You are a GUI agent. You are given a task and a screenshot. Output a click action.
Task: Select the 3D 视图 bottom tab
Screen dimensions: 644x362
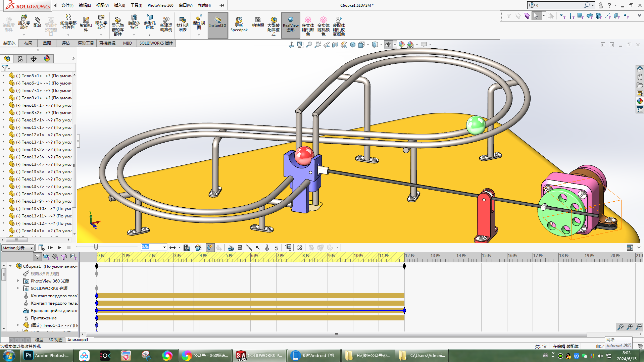tap(55, 340)
